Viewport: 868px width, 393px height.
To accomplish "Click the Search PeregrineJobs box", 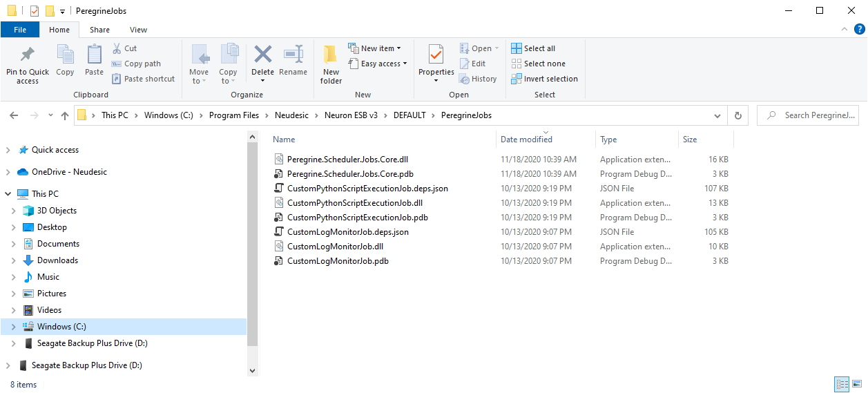I will pyautogui.click(x=809, y=115).
